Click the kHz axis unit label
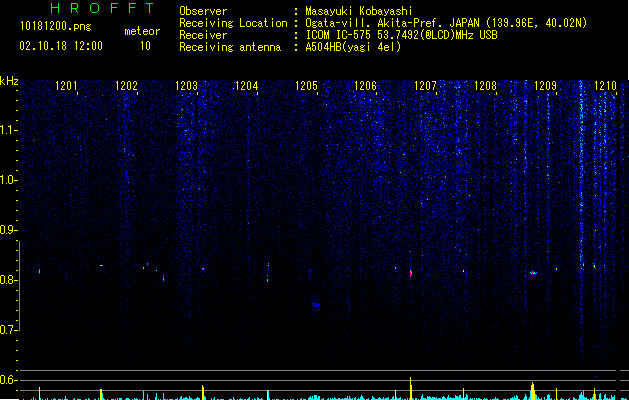This screenshot has height=400, width=629. (x=9, y=81)
